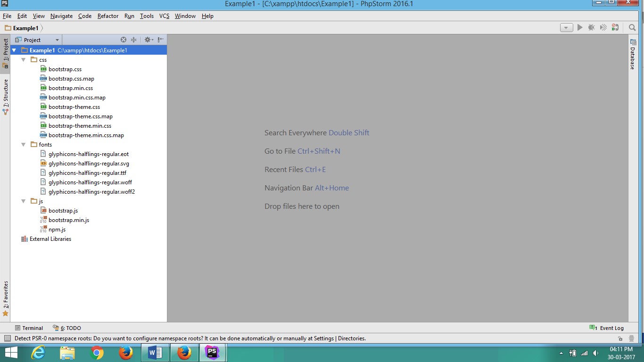
Task: Select bootstrap-theme.min.css file
Action: 80,126
